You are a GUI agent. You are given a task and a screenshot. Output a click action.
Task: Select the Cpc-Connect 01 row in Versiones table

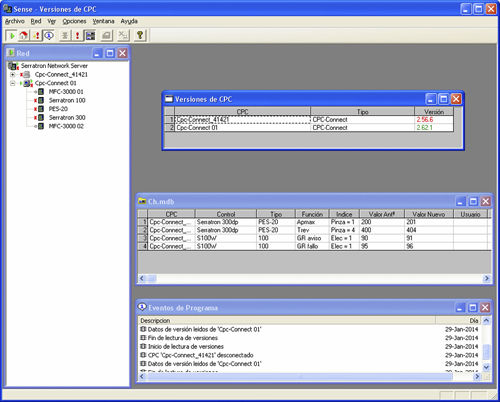[x=309, y=128]
